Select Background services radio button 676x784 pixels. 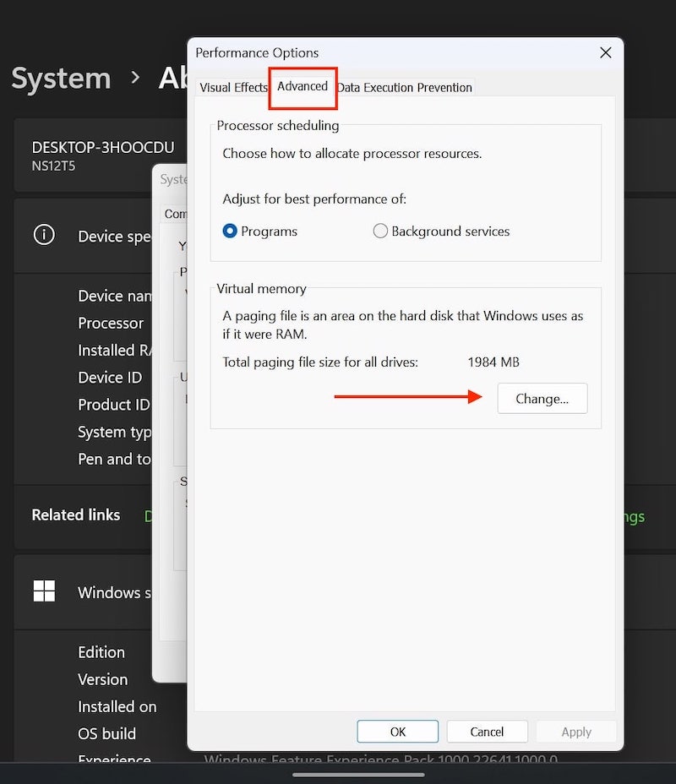[x=380, y=231]
